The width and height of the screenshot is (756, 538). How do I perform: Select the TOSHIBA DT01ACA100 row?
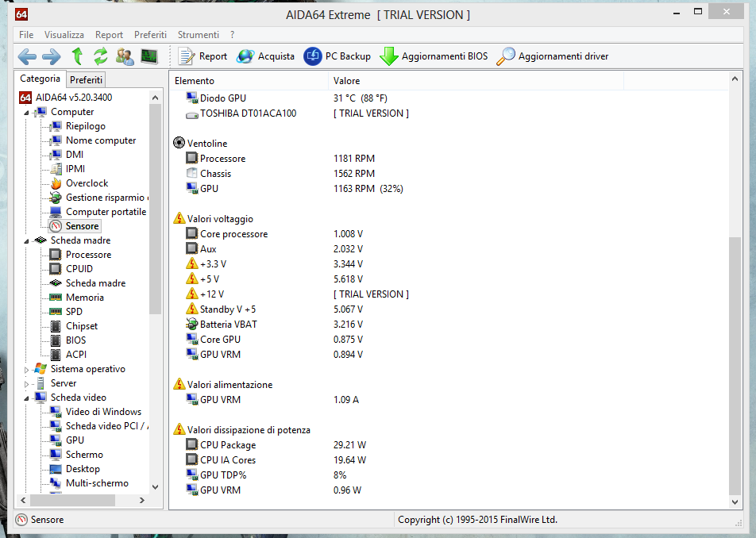[449, 113]
